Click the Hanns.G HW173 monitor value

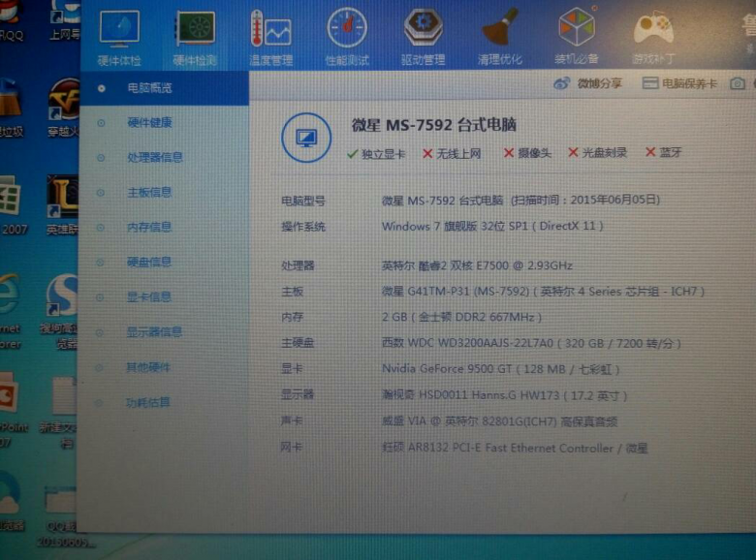click(504, 395)
